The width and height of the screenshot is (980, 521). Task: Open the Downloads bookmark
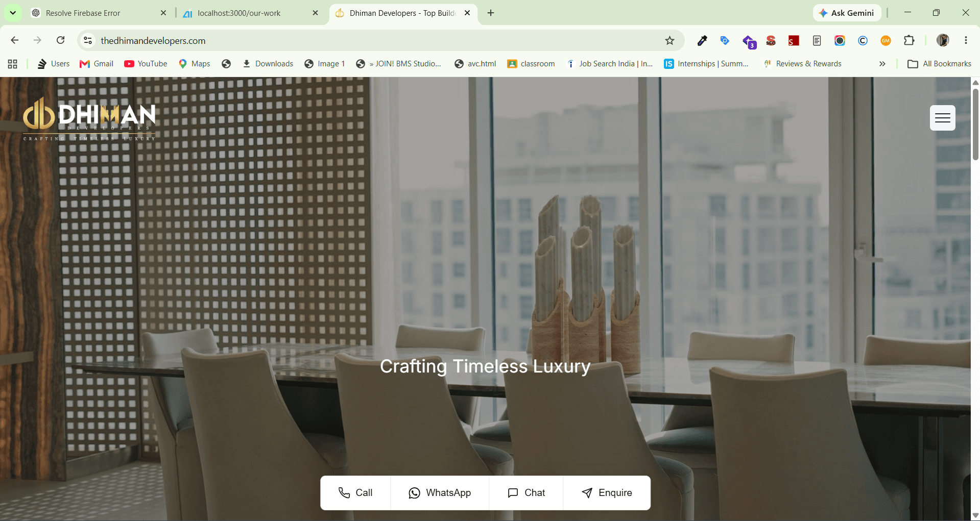[268, 64]
